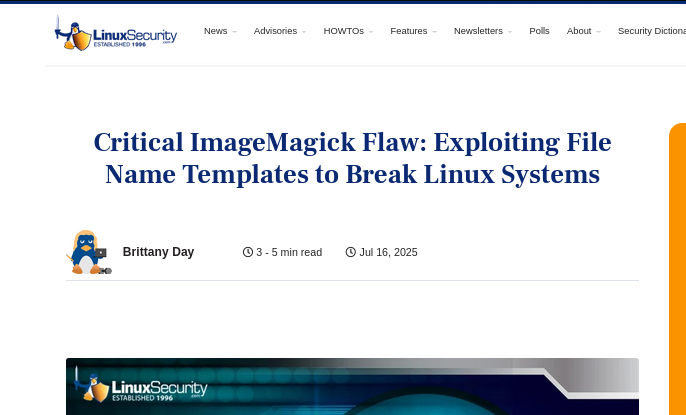The height and width of the screenshot is (415, 686).
Task: Click the '3 - 5 min read' text
Action: [289, 252]
